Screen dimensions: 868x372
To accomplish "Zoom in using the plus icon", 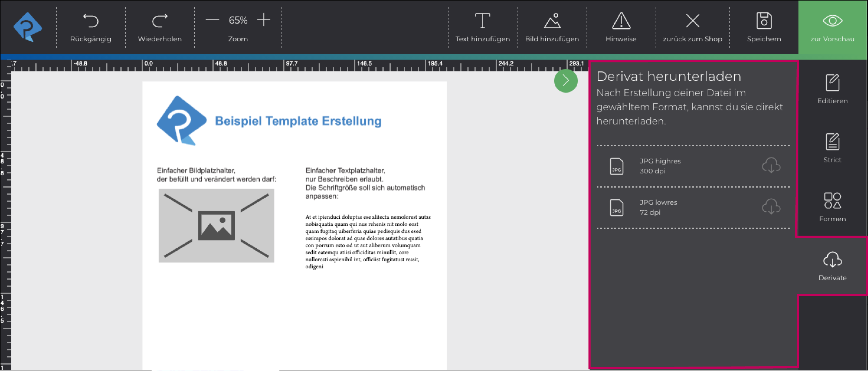I will [x=264, y=20].
